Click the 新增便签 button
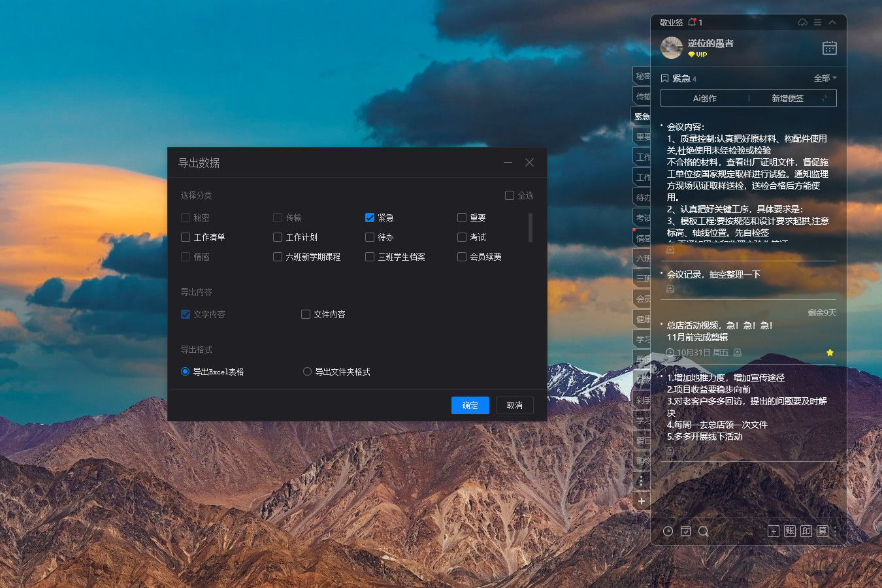 (x=787, y=98)
